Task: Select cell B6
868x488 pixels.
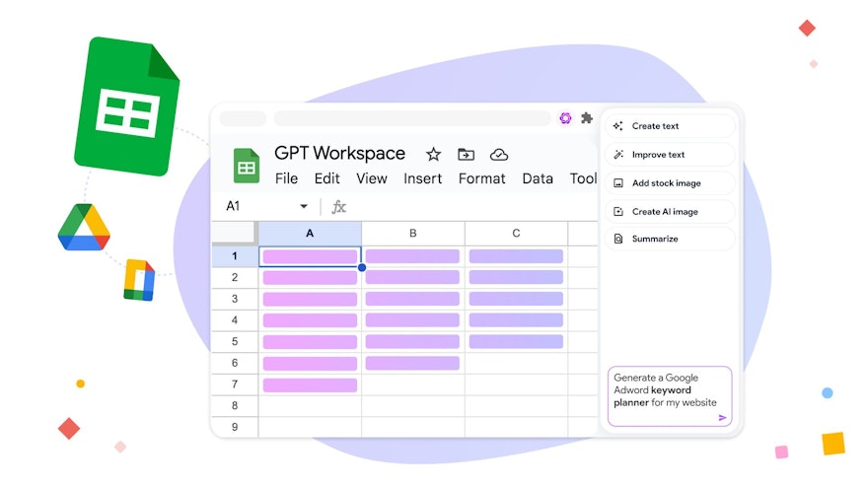Action: click(413, 363)
